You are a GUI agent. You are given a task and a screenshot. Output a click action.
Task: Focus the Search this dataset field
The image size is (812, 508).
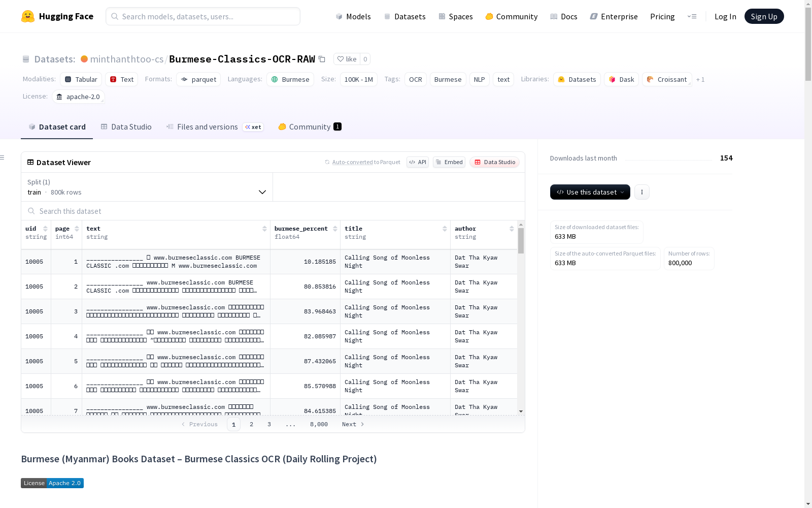[x=273, y=211]
